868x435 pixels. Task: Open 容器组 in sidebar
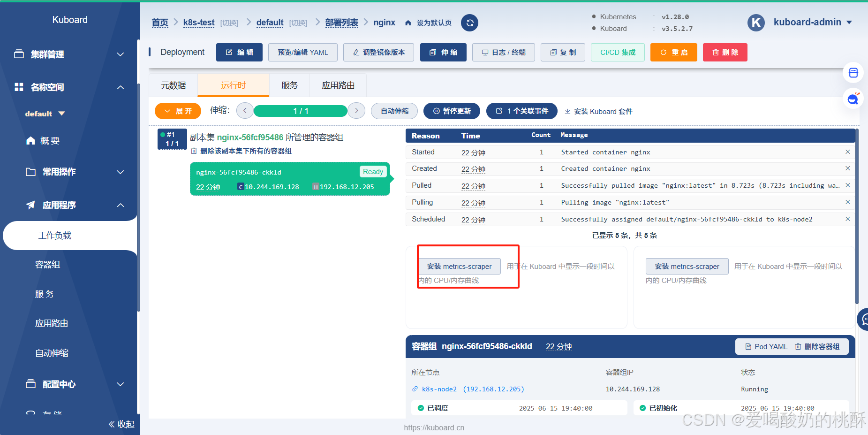pyautogui.click(x=47, y=265)
